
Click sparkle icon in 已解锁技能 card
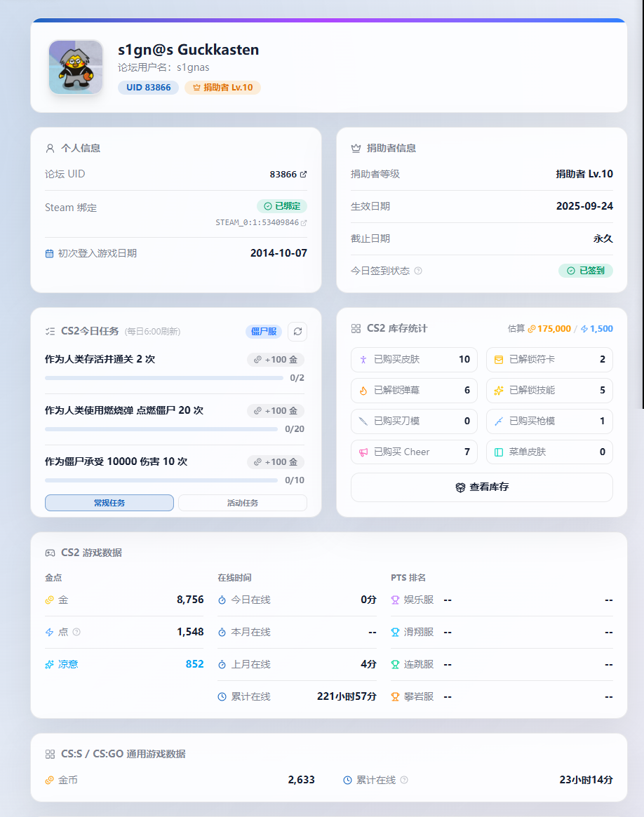[x=499, y=390]
